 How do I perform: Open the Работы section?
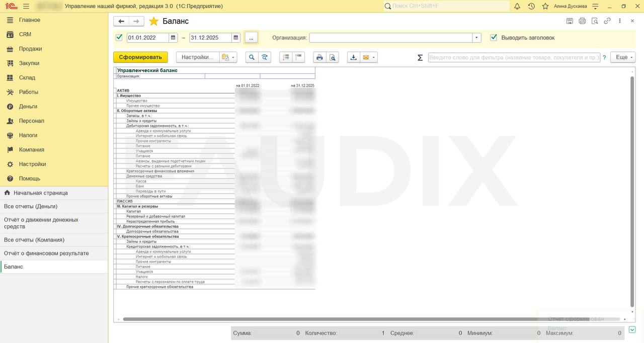coord(54,92)
